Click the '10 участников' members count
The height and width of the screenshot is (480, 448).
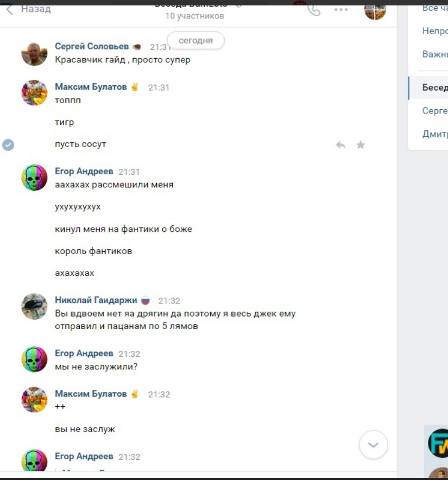[195, 16]
